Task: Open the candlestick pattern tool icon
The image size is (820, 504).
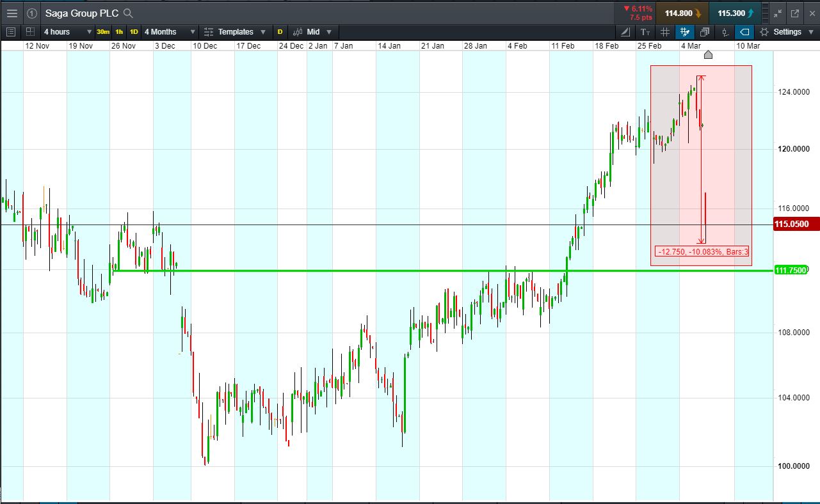Action: click(725, 32)
